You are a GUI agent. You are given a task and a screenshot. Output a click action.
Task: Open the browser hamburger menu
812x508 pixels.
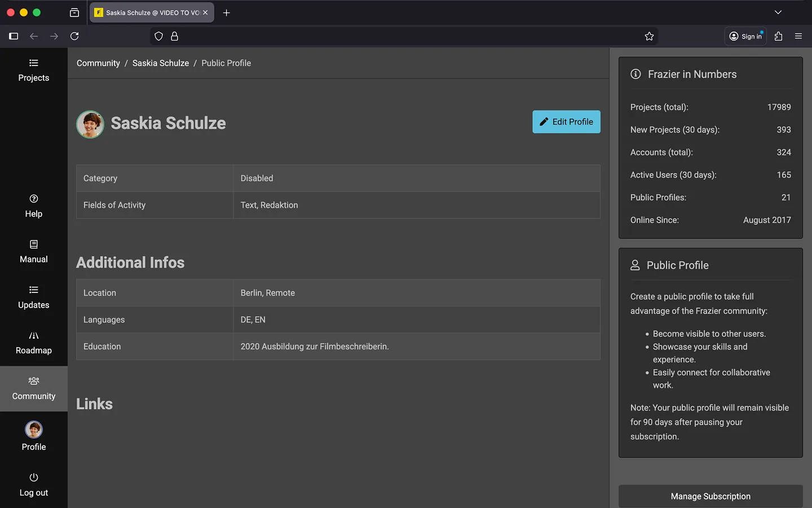click(798, 36)
